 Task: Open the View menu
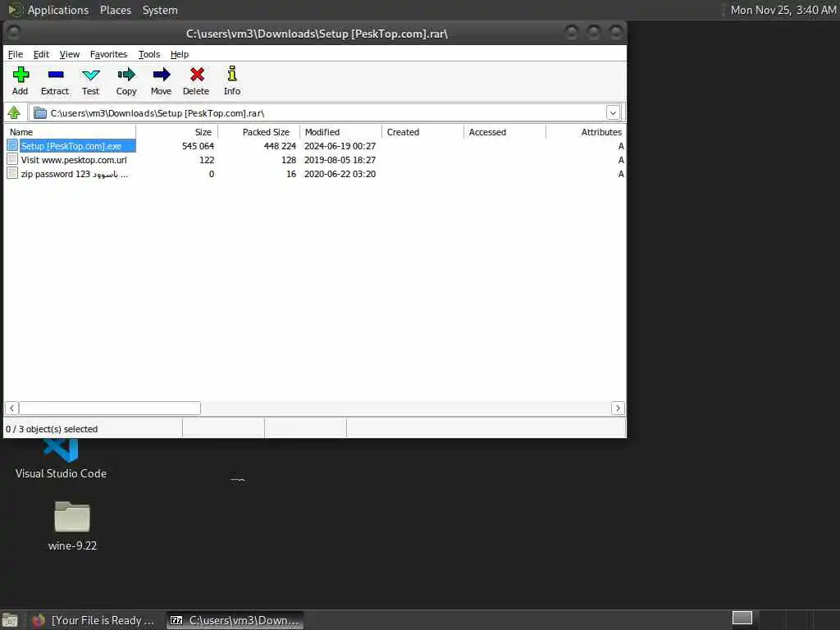pyautogui.click(x=69, y=54)
